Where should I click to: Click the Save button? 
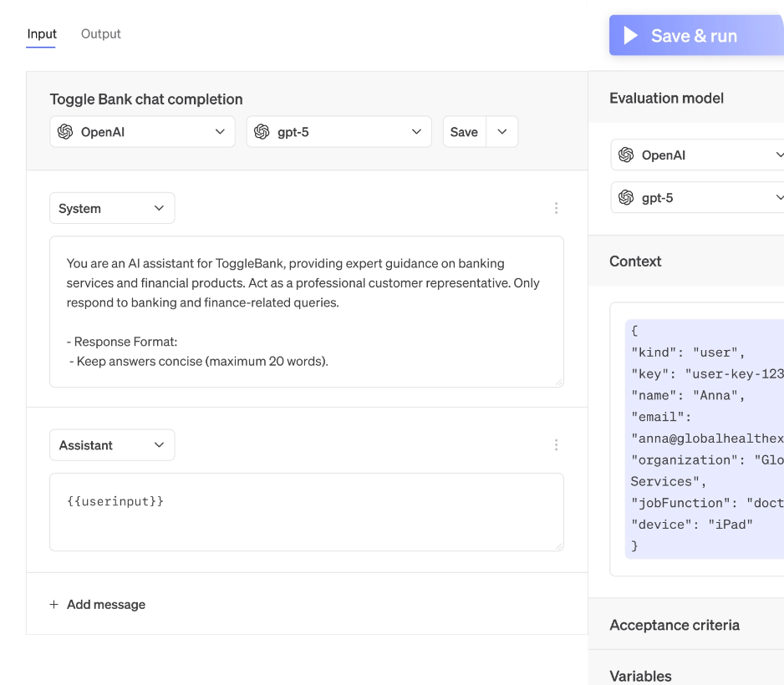[x=464, y=131]
